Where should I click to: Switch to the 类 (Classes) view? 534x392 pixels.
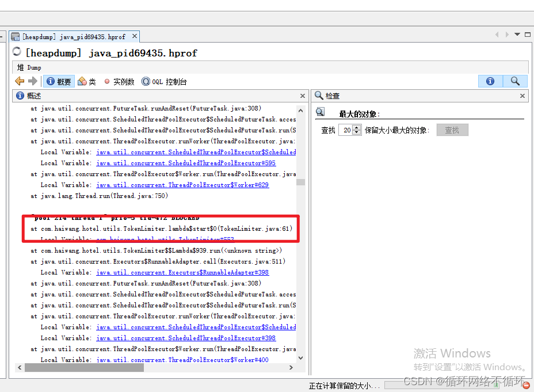pyautogui.click(x=86, y=81)
